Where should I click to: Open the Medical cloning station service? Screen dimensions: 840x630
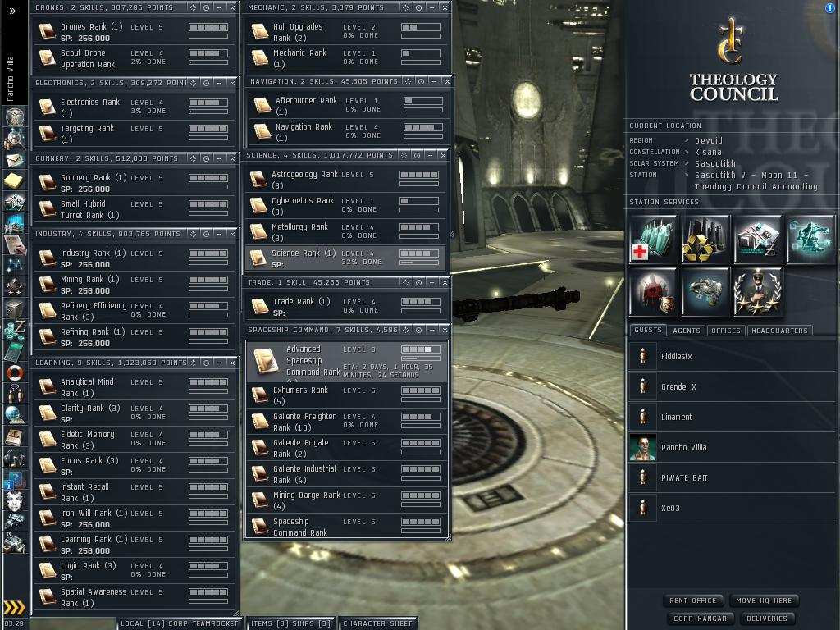[653, 240]
